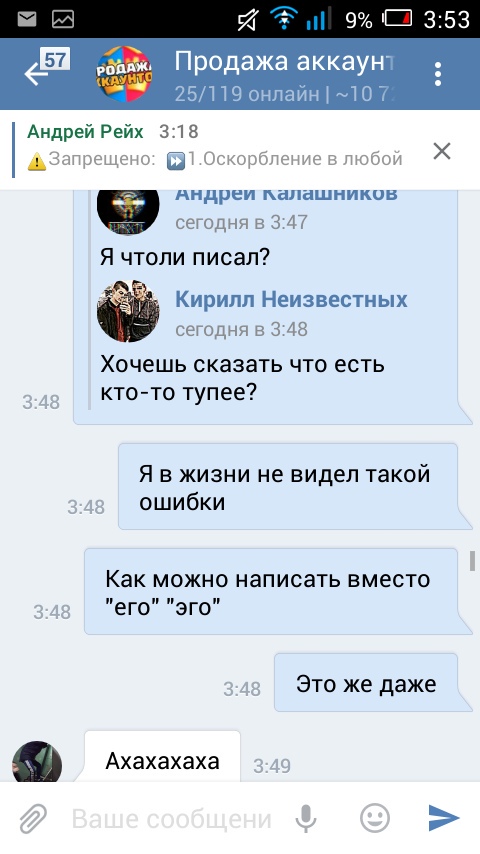Screen dimensions: 480x854
Task: Tap Андрей Калашников avatar image
Action: click(128, 212)
